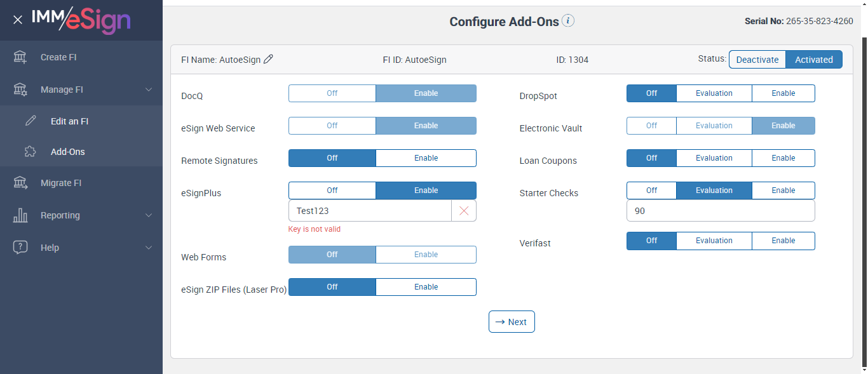Turn off eSignPlus add-on
The height and width of the screenshot is (374, 868).
click(332, 190)
